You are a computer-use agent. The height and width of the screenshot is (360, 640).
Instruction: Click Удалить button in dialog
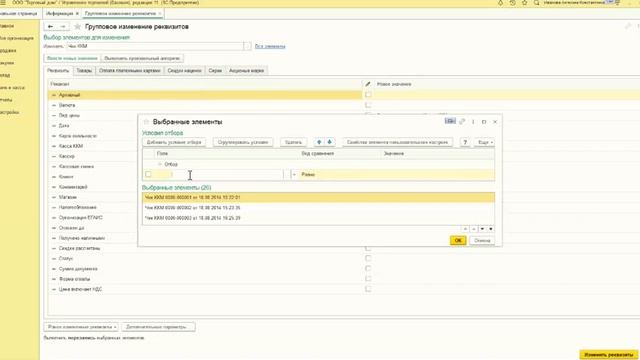[293, 142]
